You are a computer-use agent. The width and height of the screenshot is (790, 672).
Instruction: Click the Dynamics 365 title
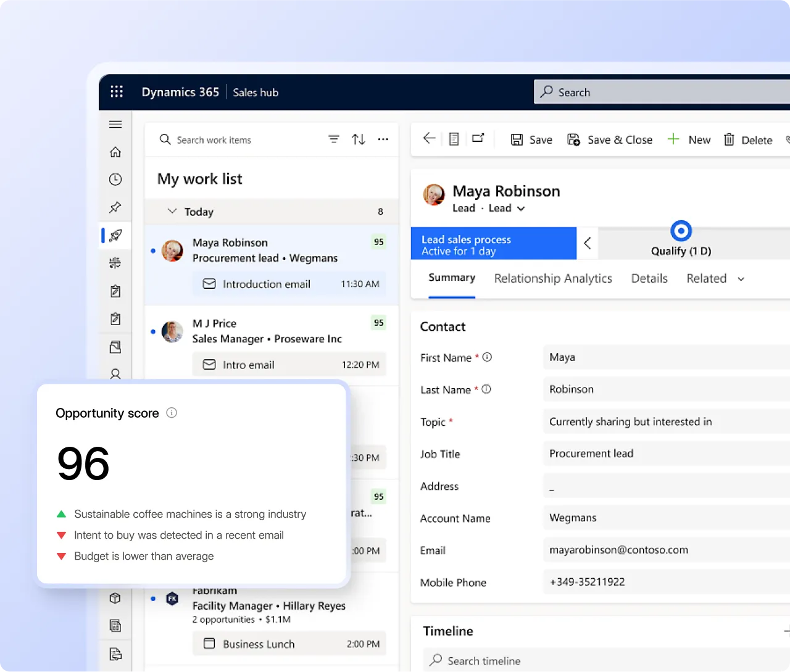[180, 92]
